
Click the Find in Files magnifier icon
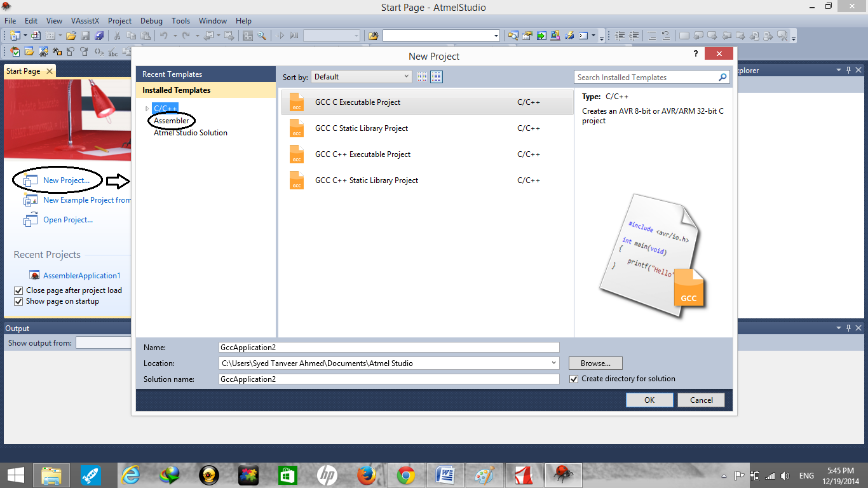(262, 36)
